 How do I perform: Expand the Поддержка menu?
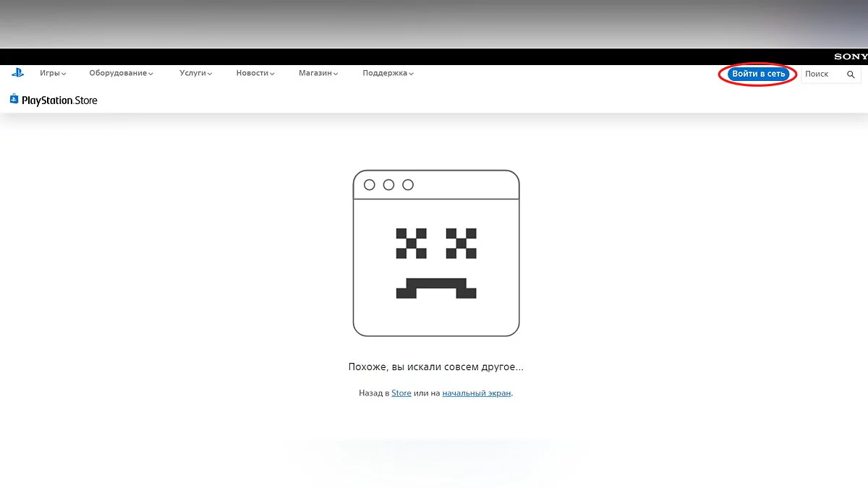388,73
